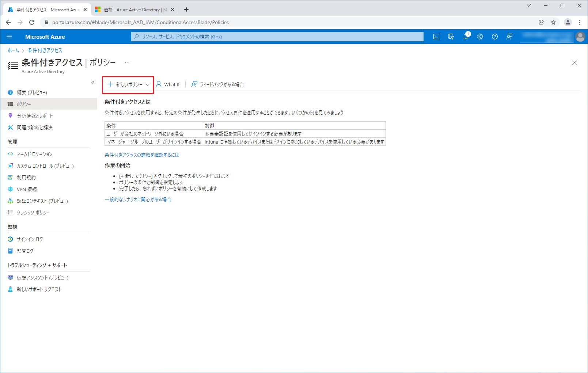Open 一般的なシナリオに関心がある場合 link
Screen dimensions: 588x373
click(x=138, y=199)
